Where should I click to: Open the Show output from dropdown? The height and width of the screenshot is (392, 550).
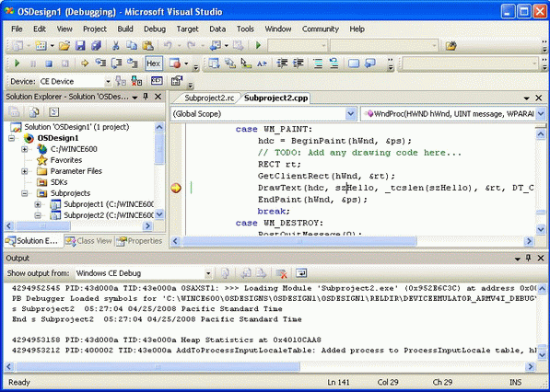[208, 273]
